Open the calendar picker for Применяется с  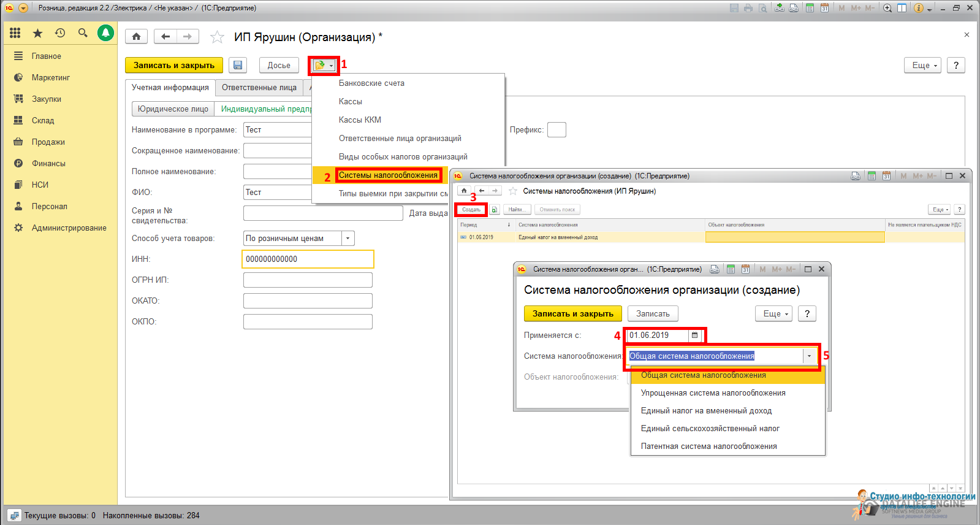(x=694, y=335)
